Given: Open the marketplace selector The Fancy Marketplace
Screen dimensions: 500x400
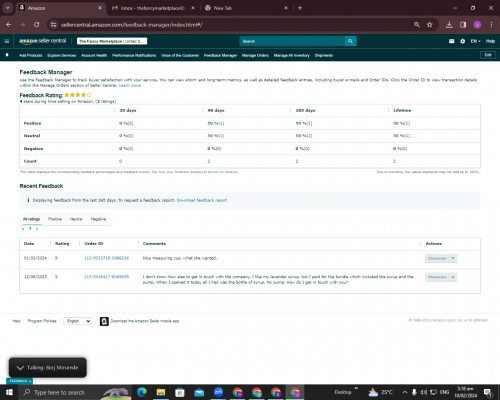Looking at the screenshot, I should click(x=112, y=41).
